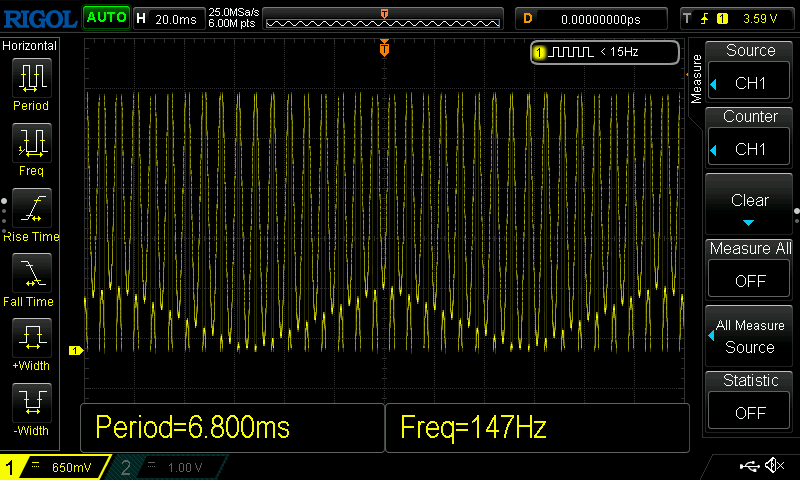Screen dimensions: 800x480
Task: Click the Measure side tab
Action: (696, 79)
